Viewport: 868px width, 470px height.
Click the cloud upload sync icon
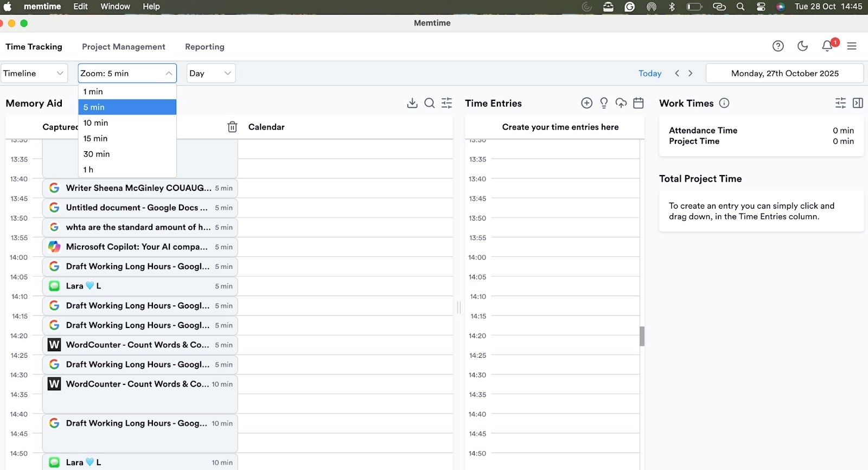621,103
